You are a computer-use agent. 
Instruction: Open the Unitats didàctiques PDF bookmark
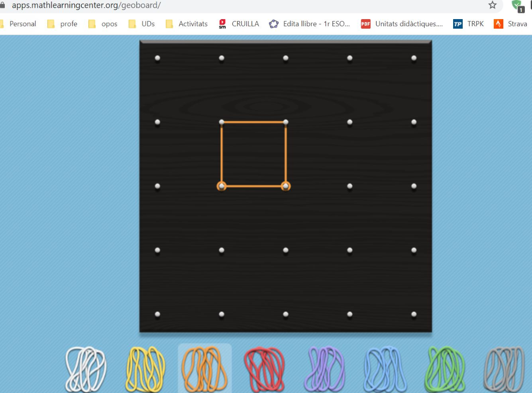(402, 24)
